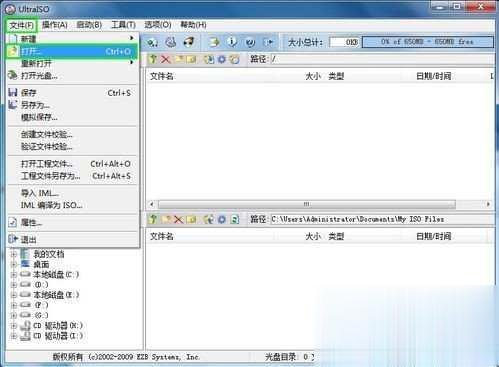Click the blue info toolbar icon
The image size is (499, 367).
point(232,42)
